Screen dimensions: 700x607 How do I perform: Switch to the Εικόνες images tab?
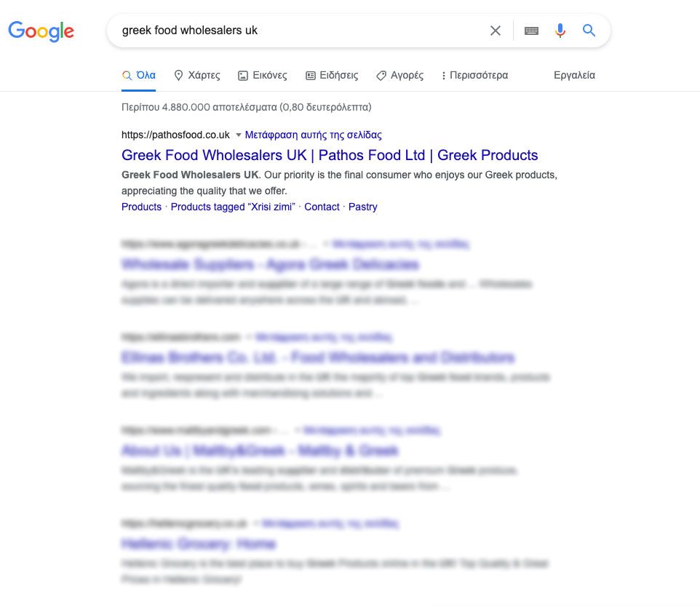pos(262,75)
